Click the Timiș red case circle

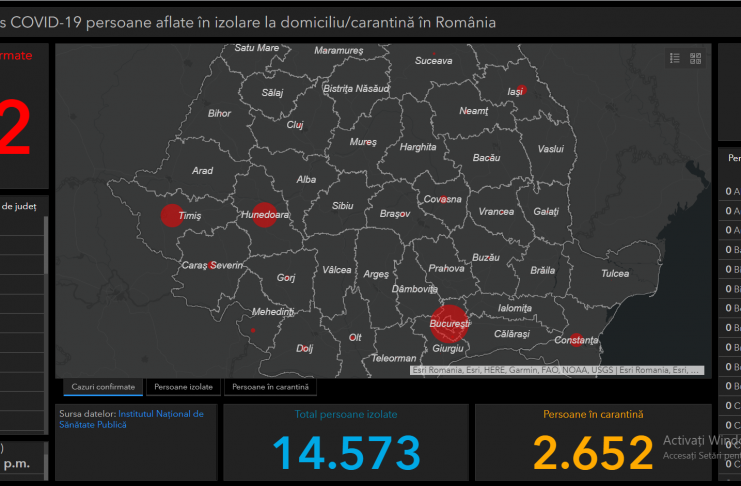pyautogui.click(x=172, y=215)
